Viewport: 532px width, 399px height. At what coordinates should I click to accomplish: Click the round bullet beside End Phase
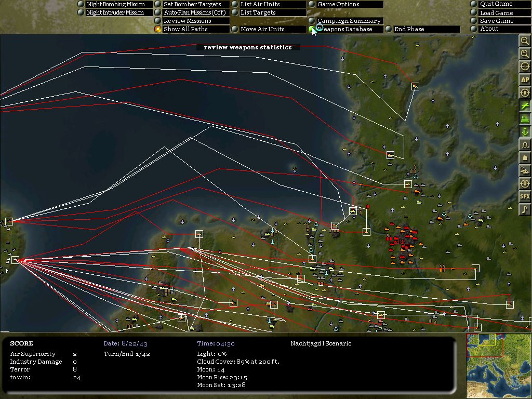[x=389, y=29]
